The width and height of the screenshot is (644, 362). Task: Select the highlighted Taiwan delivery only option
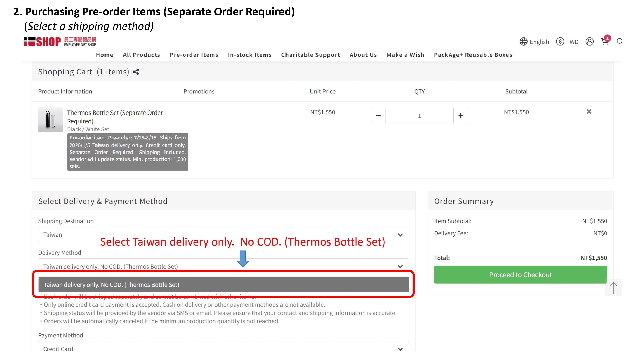pyautogui.click(x=223, y=284)
